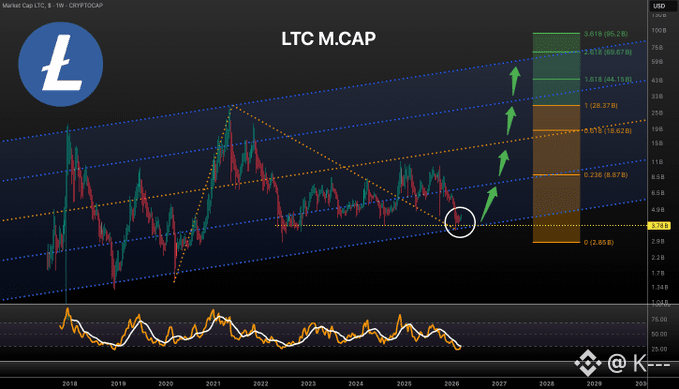Image resolution: width=679 pixels, height=389 pixels.
Task: Click the 2029 label on the time axis
Action: pos(594,384)
